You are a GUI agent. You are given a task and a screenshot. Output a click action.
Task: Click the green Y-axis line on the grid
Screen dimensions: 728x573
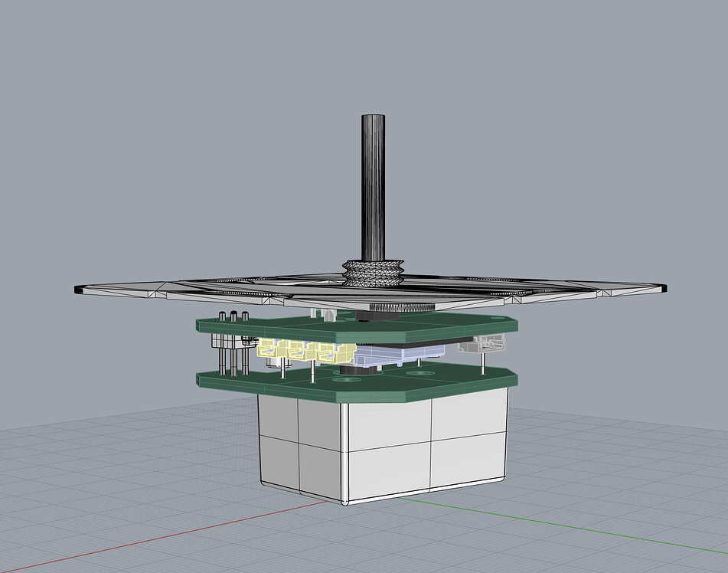tap(562, 524)
